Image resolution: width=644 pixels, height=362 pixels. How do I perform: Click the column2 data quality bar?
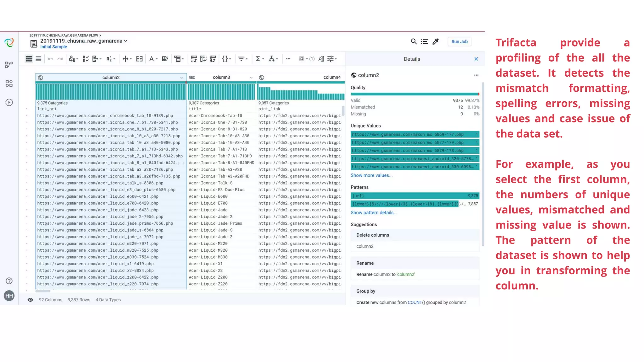(x=111, y=82)
